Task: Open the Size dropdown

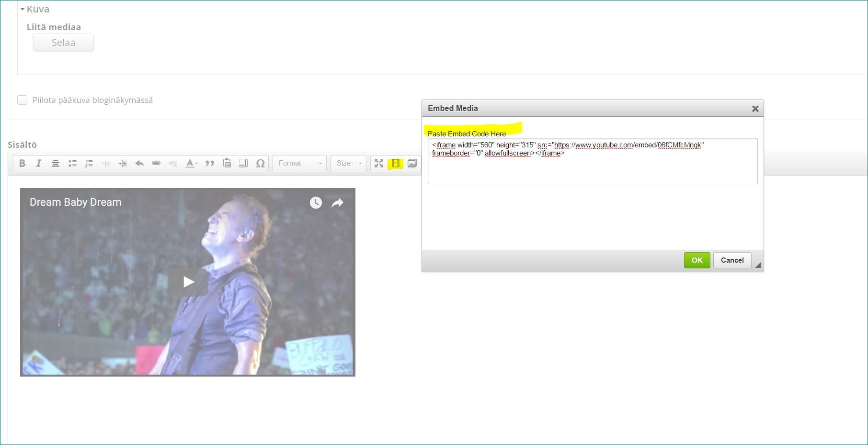Action: point(349,163)
